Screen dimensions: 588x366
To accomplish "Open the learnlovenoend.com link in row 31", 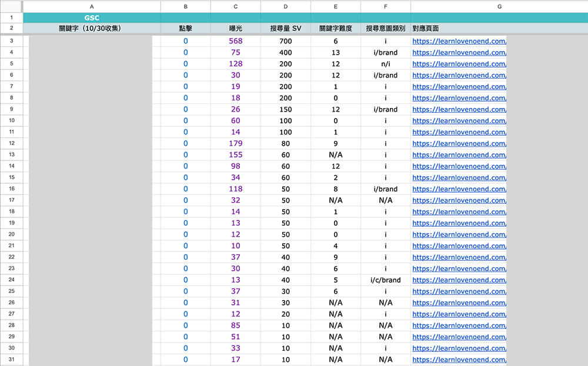I will [x=459, y=360].
